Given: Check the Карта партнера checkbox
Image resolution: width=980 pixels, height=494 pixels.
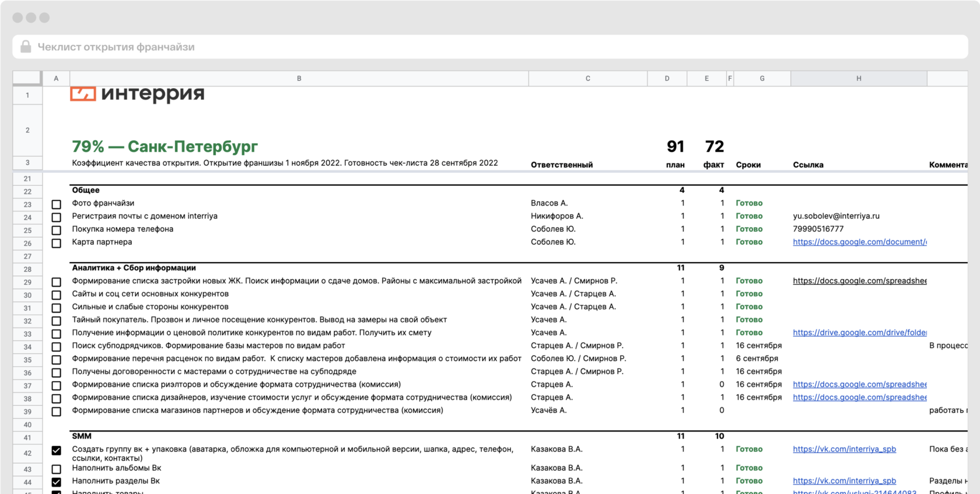Looking at the screenshot, I should [x=56, y=243].
